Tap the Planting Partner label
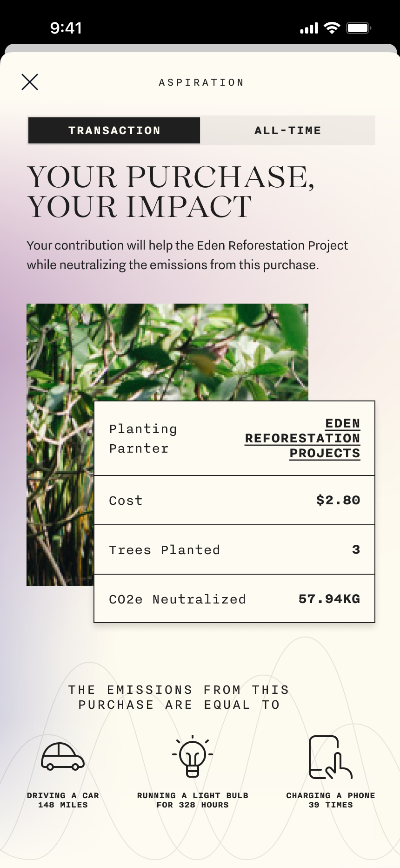 coord(143,438)
